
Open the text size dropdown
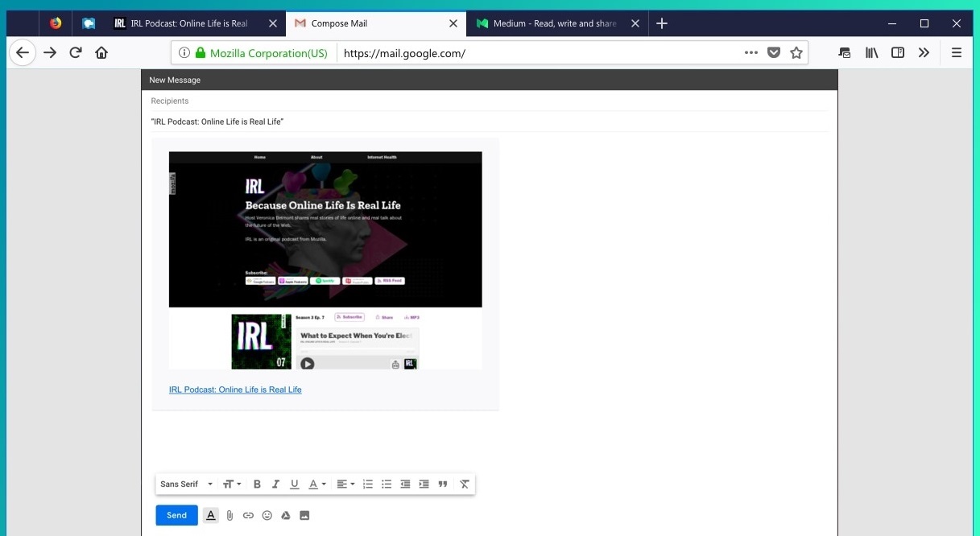232,484
